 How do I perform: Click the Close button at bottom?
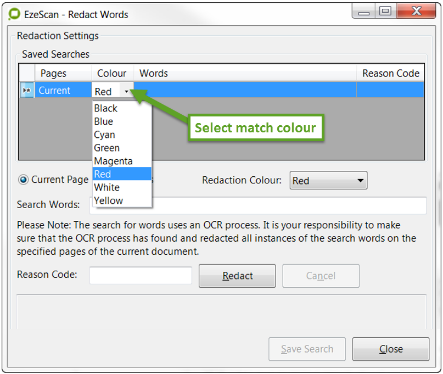[x=391, y=349]
